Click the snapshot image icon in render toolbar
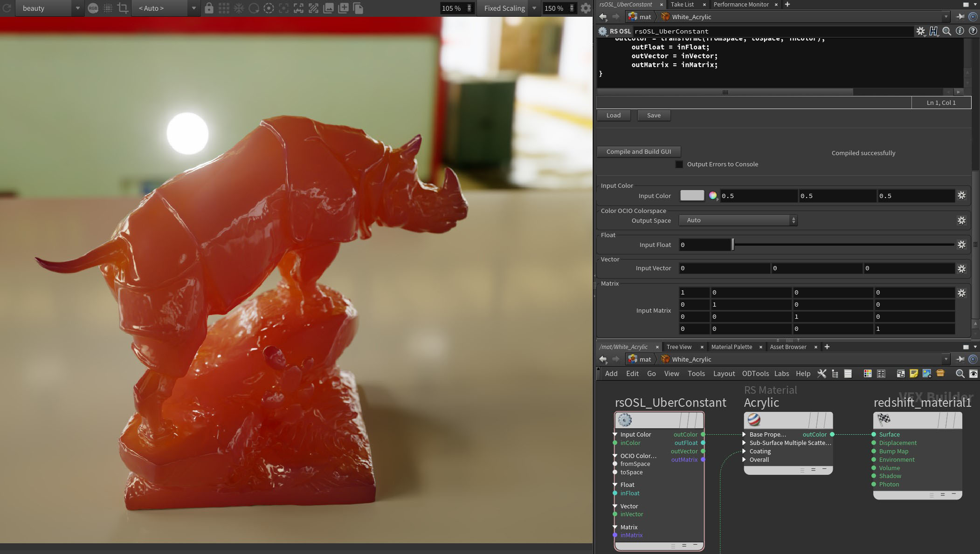Image resolution: width=980 pixels, height=554 pixels. pos(328,8)
